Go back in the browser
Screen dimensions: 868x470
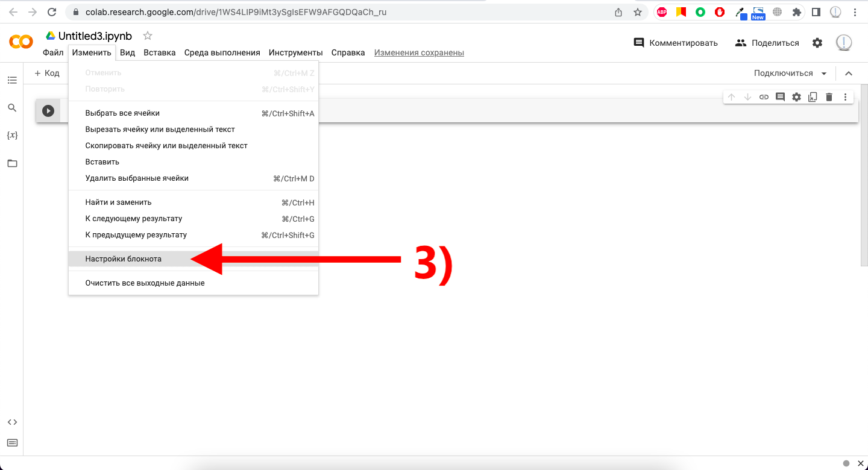[x=13, y=12]
